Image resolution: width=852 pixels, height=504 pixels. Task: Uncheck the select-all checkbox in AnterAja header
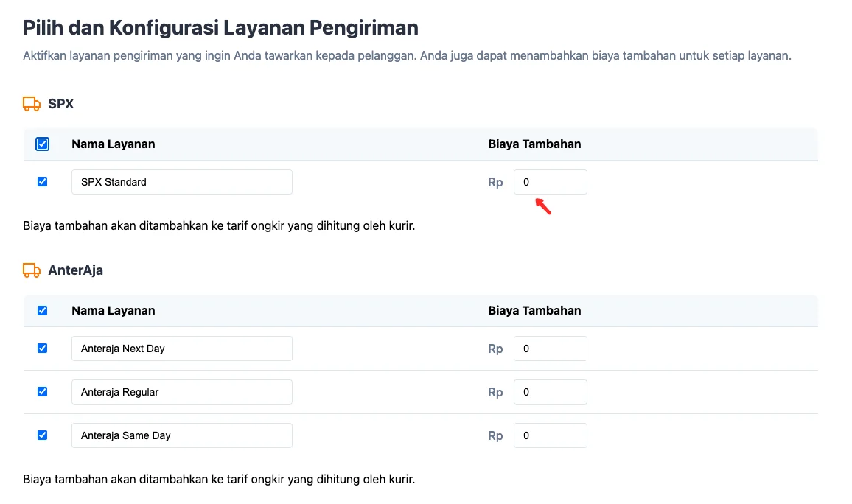[42, 310]
